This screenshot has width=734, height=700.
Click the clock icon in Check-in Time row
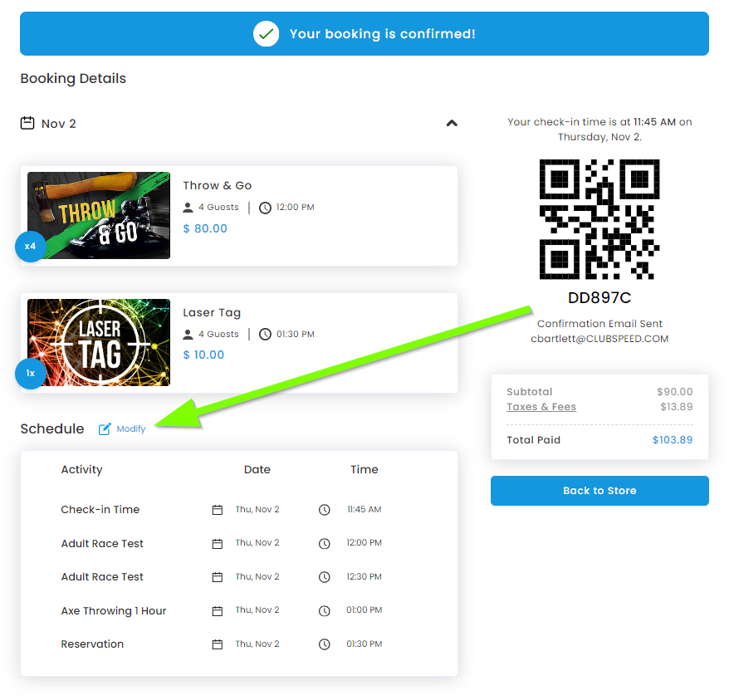pyautogui.click(x=325, y=510)
